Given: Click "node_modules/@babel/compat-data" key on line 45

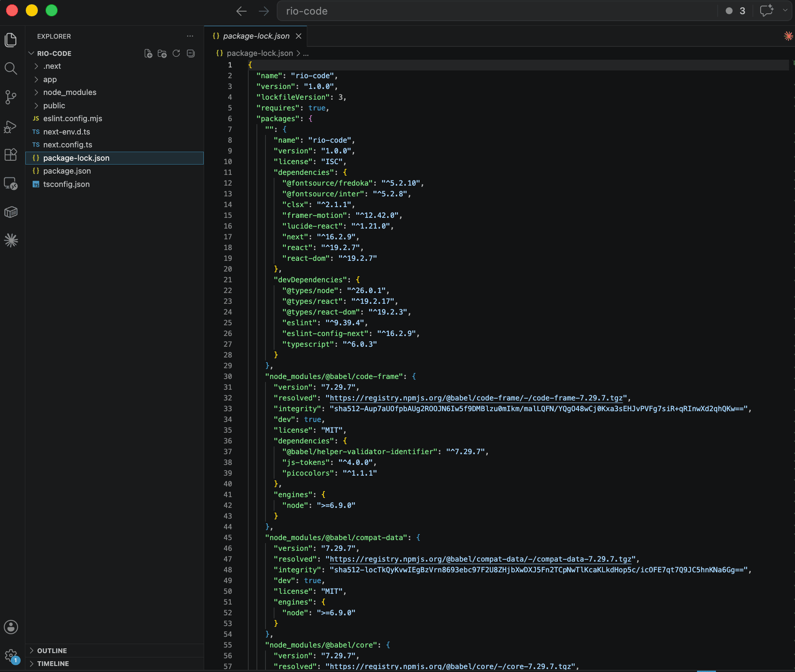Looking at the screenshot, I should click(x=336, y=538).
